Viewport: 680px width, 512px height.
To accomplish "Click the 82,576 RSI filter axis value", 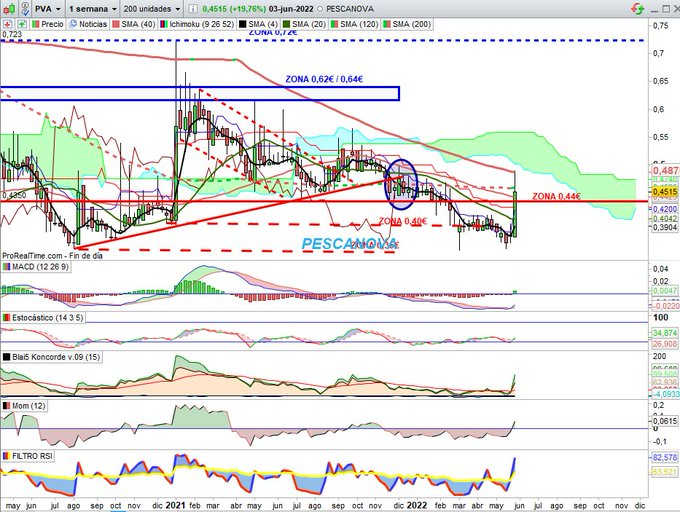I will 665,457.
